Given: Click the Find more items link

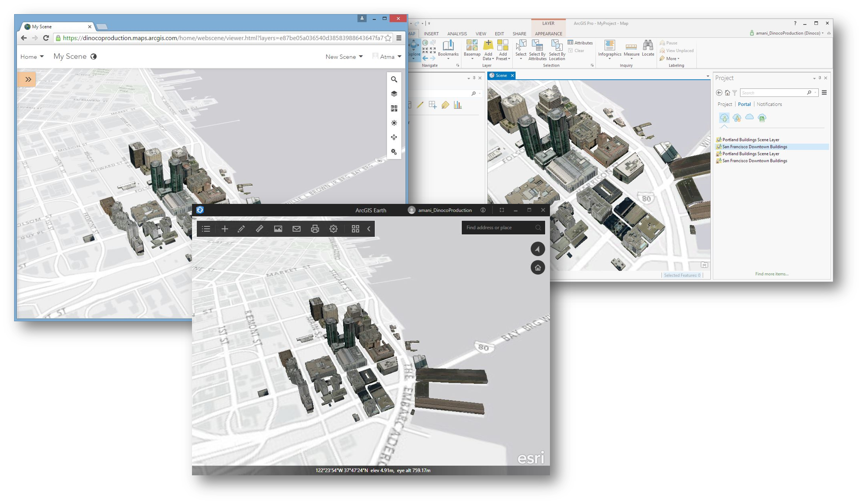Looking at the screenshot, I should [x=772, y=274].
